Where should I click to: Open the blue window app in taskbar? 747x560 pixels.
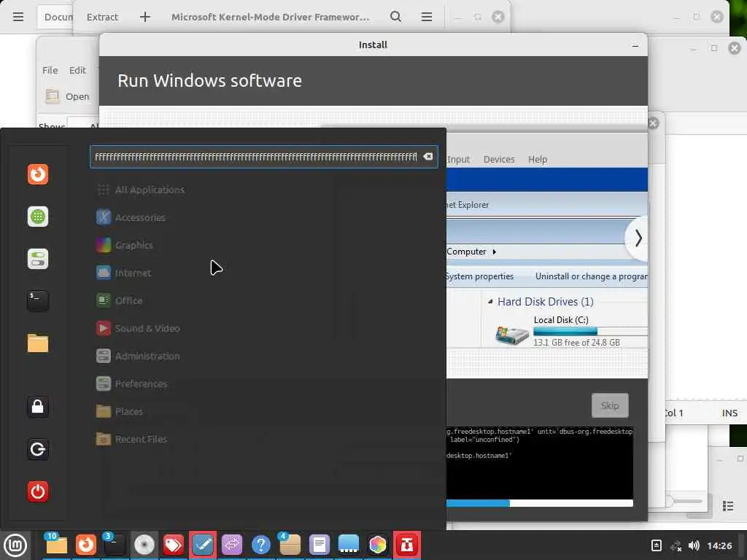[348, 545]
